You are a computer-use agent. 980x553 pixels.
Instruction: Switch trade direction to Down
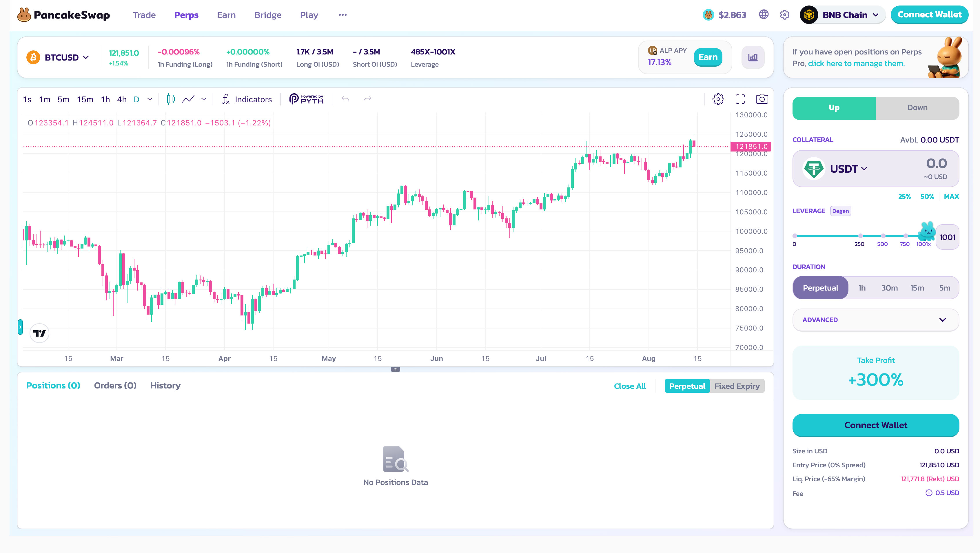coord(917,108)
